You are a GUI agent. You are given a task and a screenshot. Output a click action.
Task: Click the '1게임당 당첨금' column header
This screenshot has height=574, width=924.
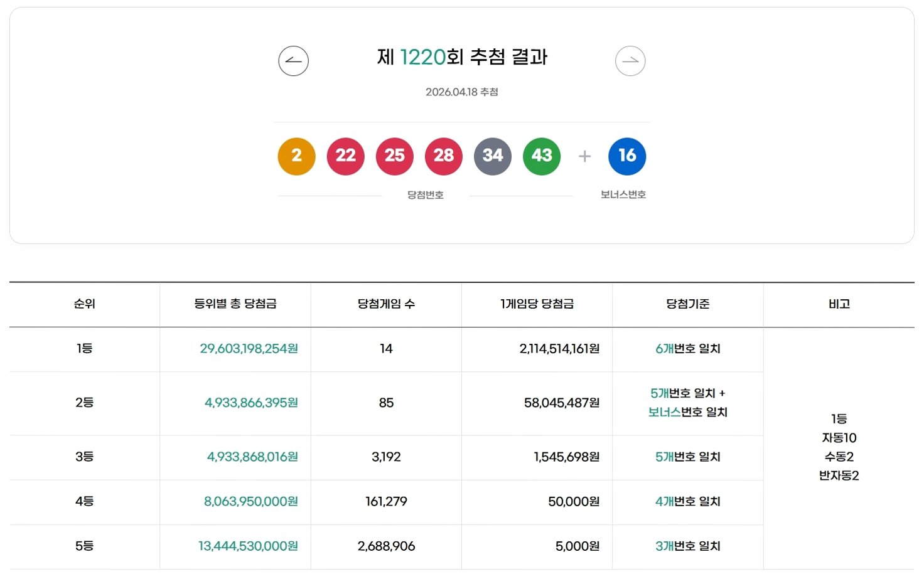click(537, 304)
